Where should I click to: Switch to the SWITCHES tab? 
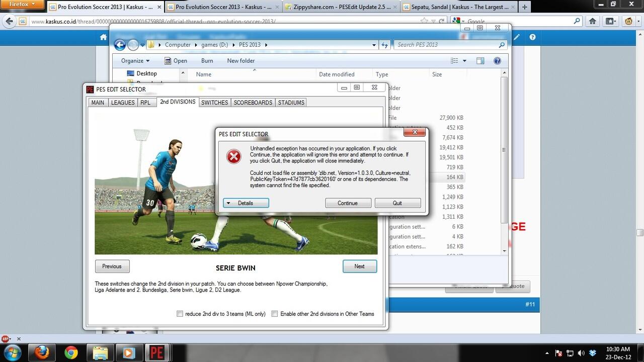pos(215,103)
